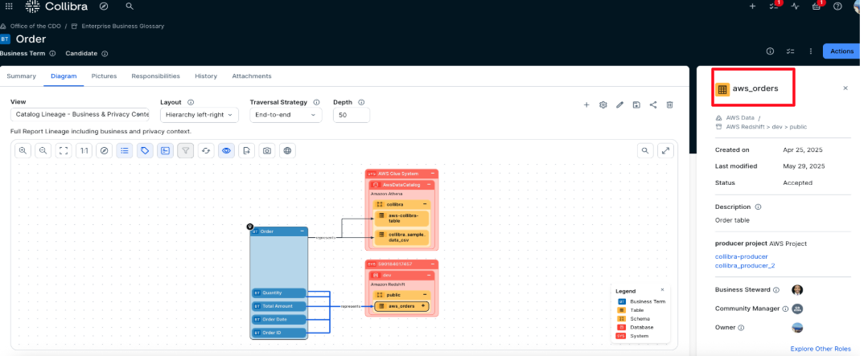868x356 pixels.
Task: Click the plus create icon in top bar
Action: click(x=752, y=6)
